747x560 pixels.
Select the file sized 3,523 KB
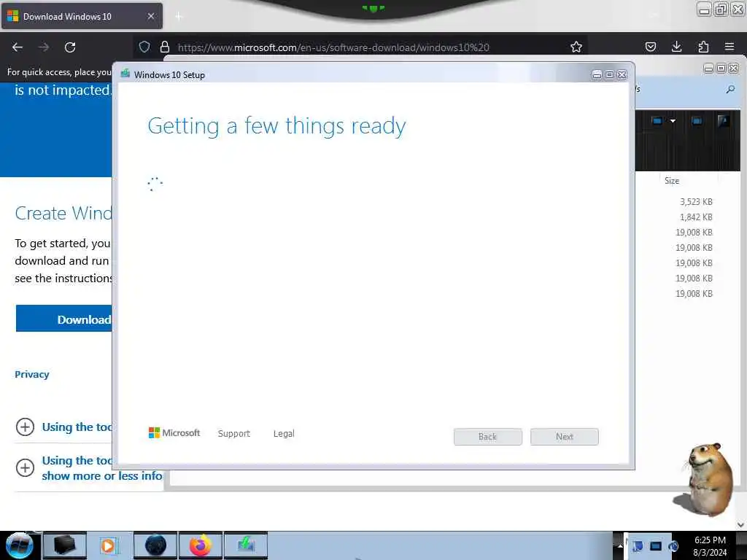696,201
